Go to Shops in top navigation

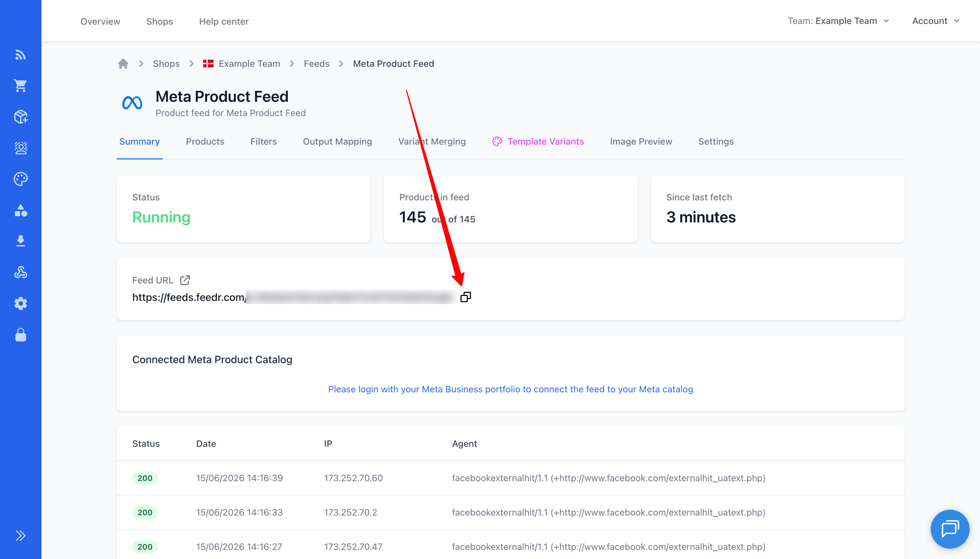tap(159, 21)
